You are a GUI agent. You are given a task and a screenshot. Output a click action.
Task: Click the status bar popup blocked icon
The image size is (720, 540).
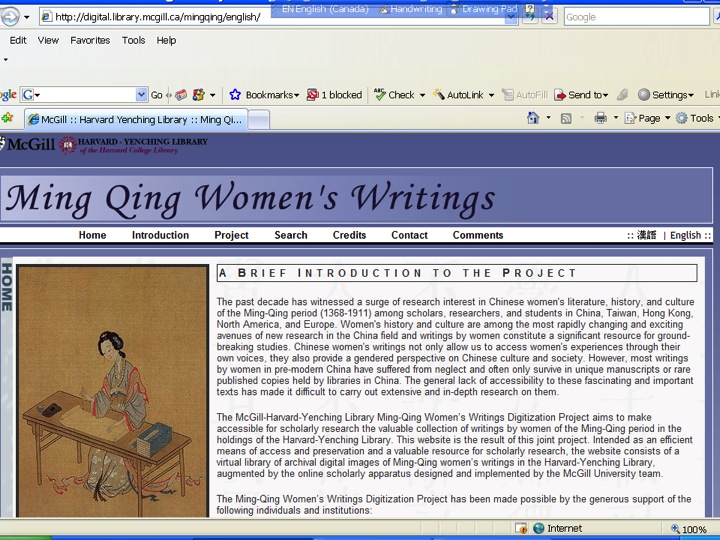521,529
